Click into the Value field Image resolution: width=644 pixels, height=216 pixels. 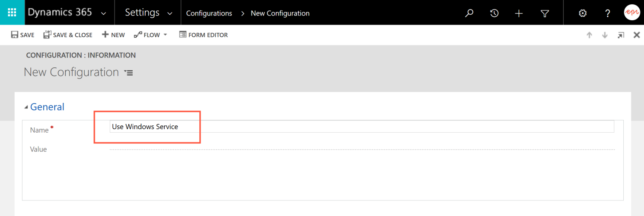coord(362,149)
